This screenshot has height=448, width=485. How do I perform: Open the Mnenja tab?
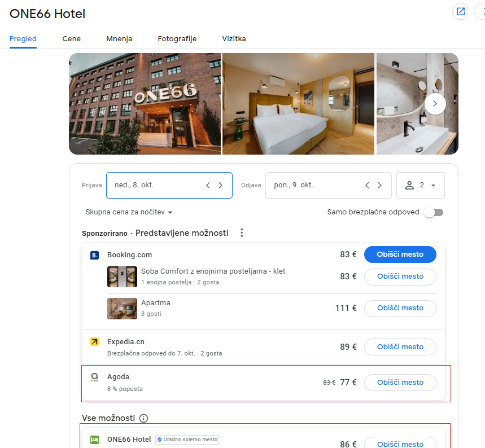119,38
